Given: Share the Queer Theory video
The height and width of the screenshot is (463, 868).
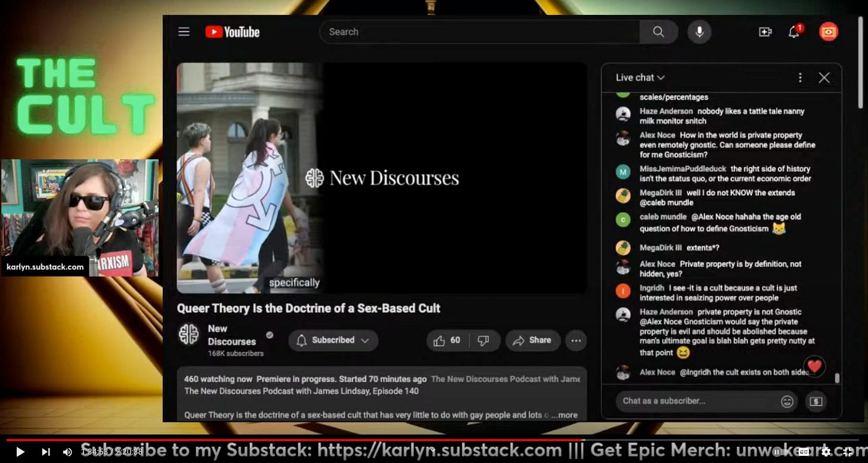Looking at the screenshot, I should coord(532,340).
